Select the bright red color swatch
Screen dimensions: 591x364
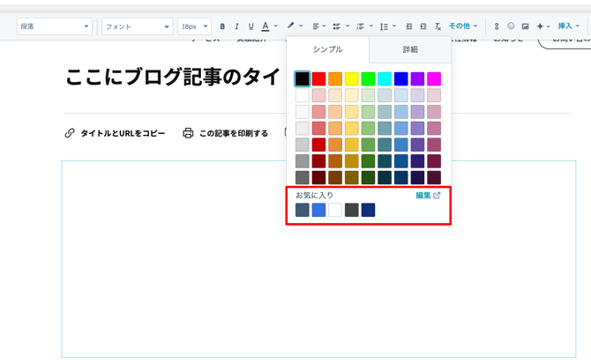coord(318,79)
